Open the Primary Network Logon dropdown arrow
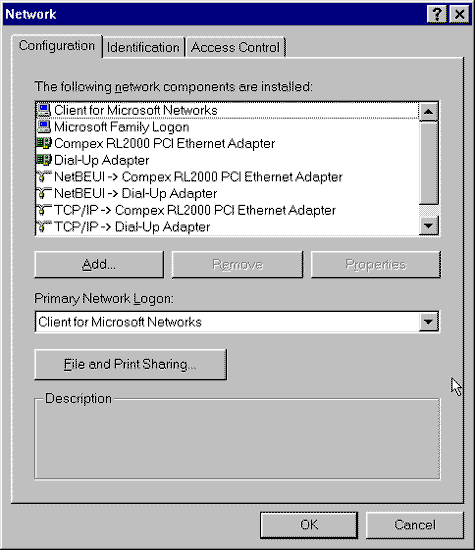The image size is (475, 550). (x=428, y=322)
